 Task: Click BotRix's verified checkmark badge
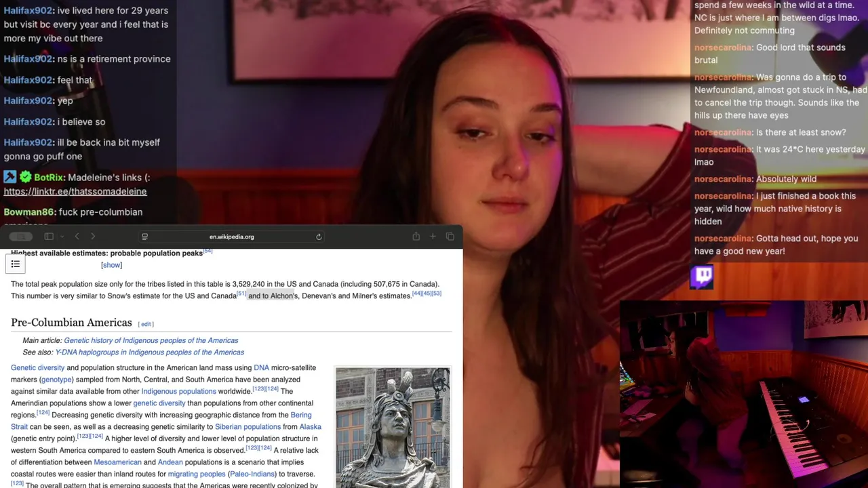(x=26, y=177)
